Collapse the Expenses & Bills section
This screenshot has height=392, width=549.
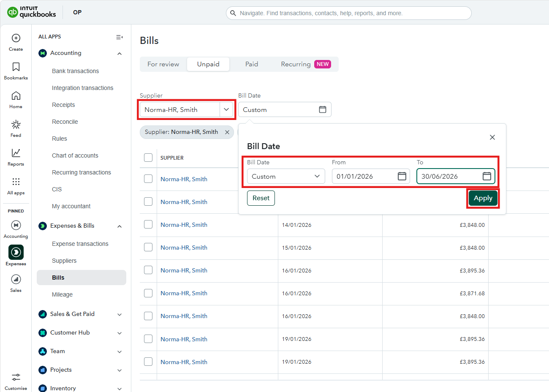(x=120, y=226)
